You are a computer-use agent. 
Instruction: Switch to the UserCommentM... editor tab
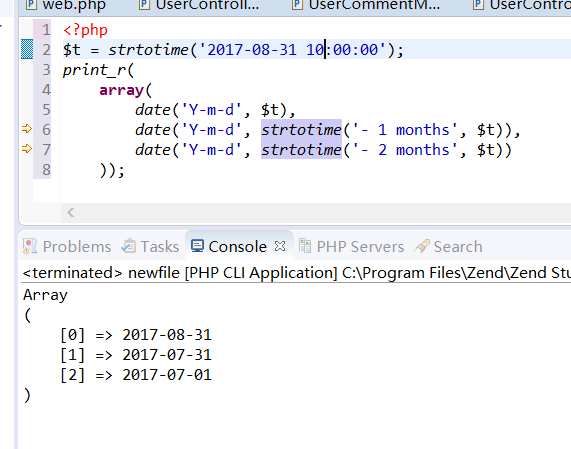(366, 5)
